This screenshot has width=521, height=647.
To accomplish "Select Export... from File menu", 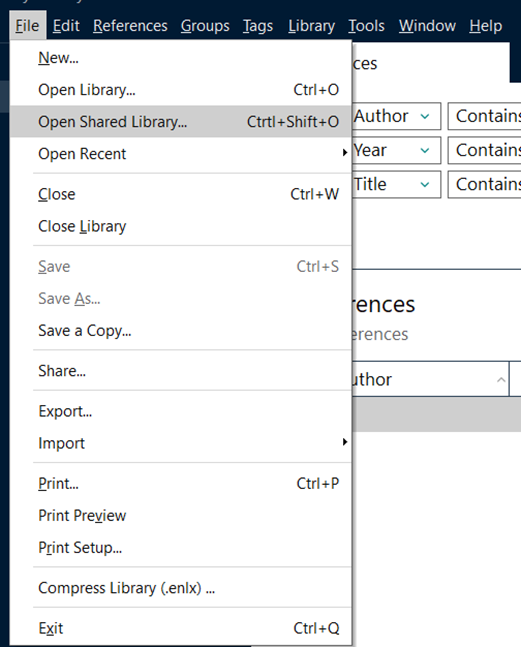I will 181,411.
